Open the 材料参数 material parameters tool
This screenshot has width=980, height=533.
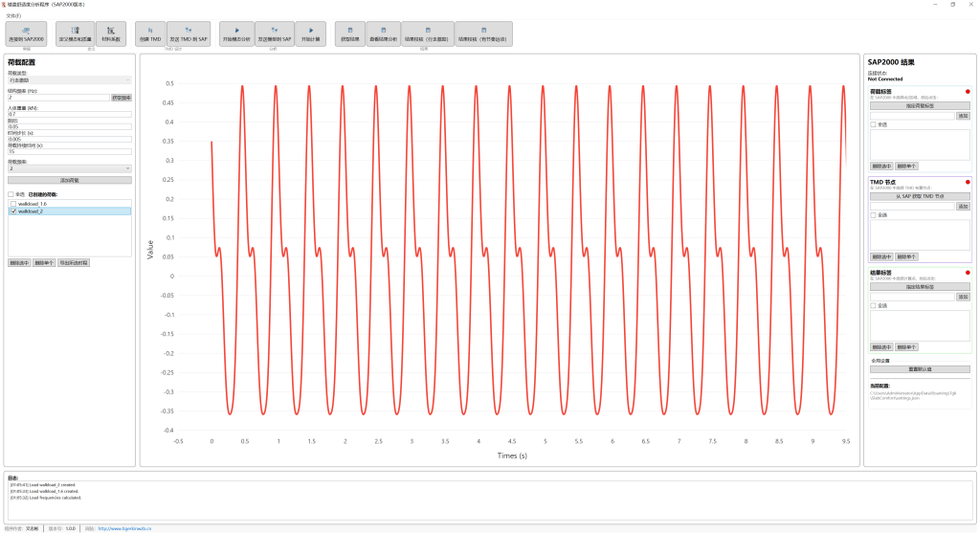(111, 34)
